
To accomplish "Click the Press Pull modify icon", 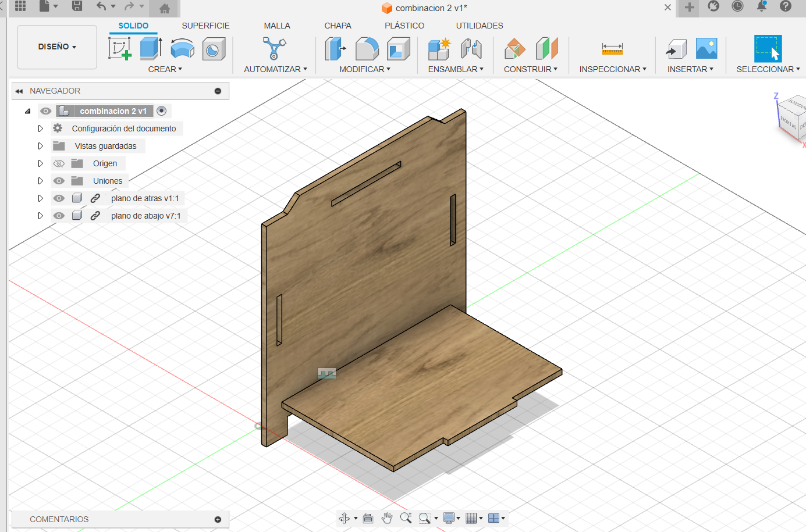I will click(335, 49).
